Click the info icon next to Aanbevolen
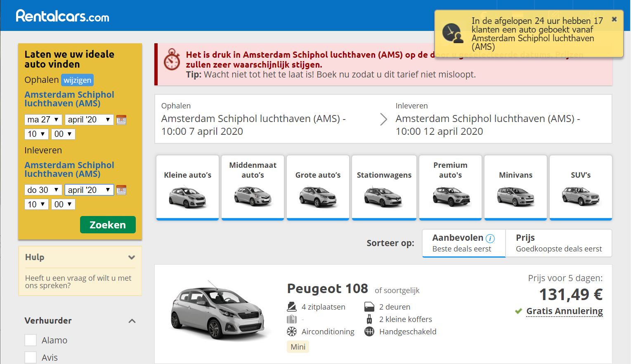This screenshot has height=364, width=631. [490, 238]
